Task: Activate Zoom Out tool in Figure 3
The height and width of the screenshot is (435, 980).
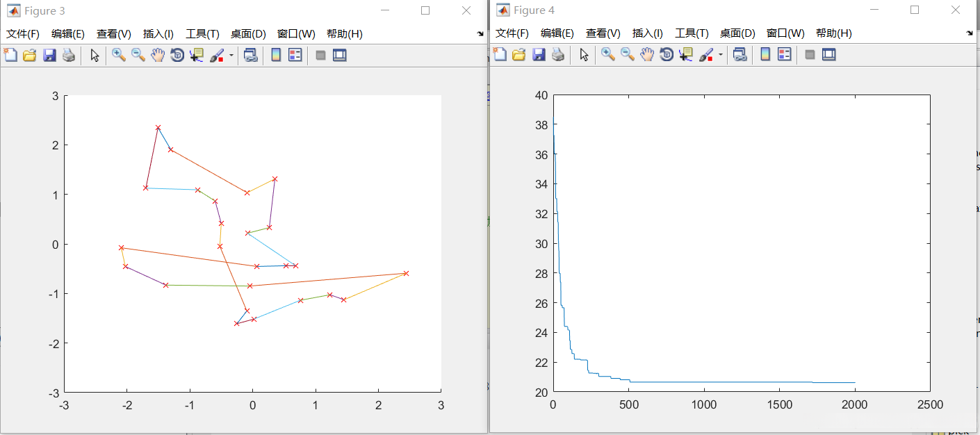Action: (x=138, y=55)
